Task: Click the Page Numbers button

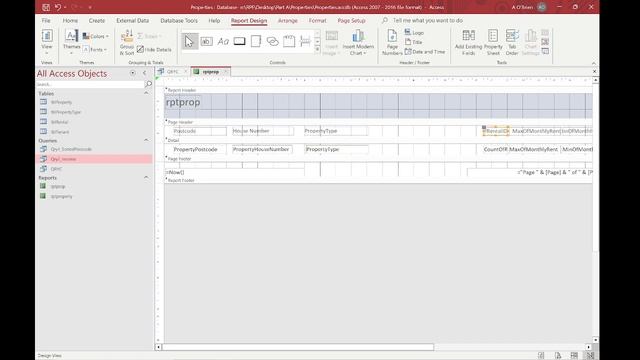Action: click(392, 42)
